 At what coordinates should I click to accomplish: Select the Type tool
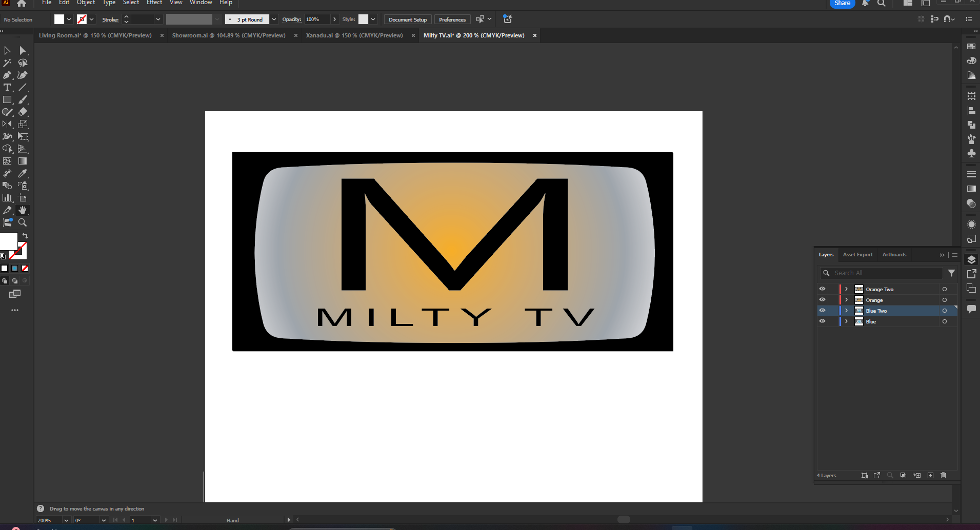[x=7, y=87]
